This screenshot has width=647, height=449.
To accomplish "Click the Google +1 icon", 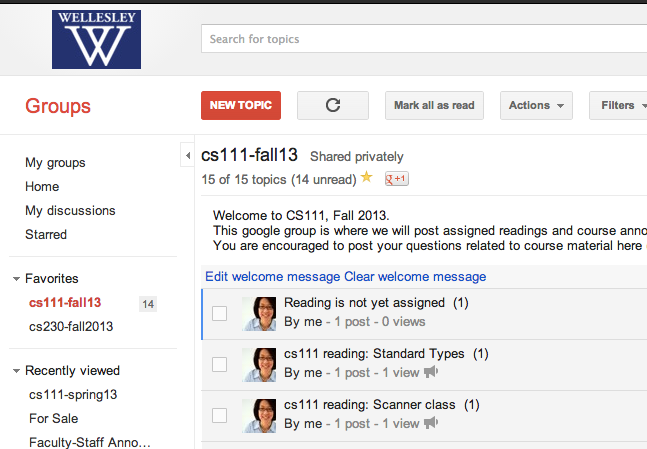I will tap(397, 179).
